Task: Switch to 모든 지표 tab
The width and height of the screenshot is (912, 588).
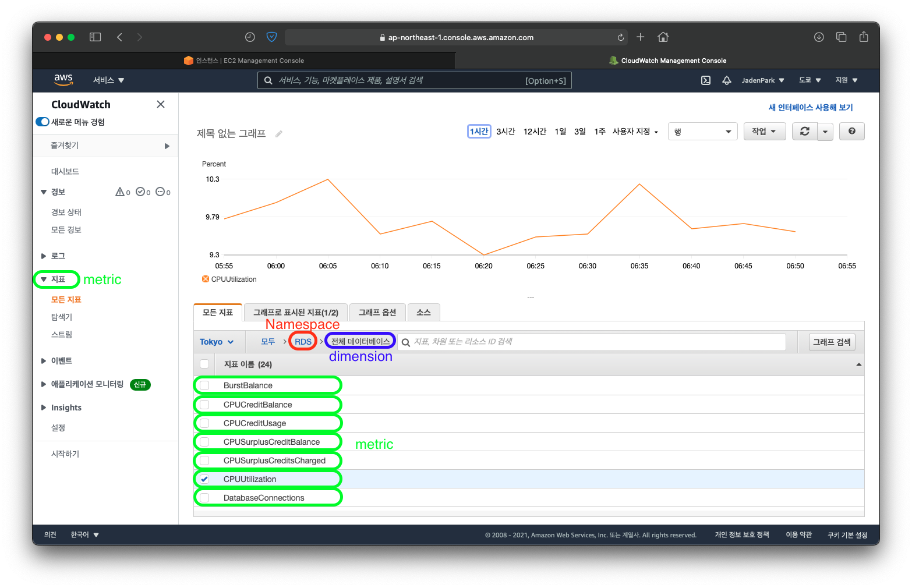Action: coord(218,312)
